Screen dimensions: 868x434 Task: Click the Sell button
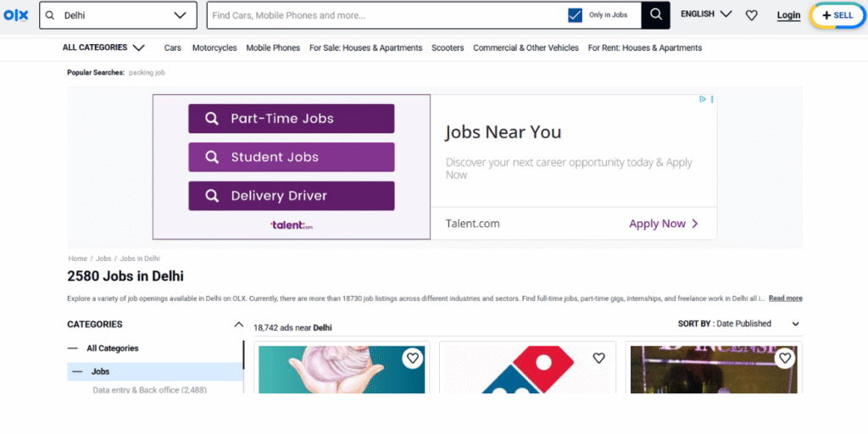point(837,15)
